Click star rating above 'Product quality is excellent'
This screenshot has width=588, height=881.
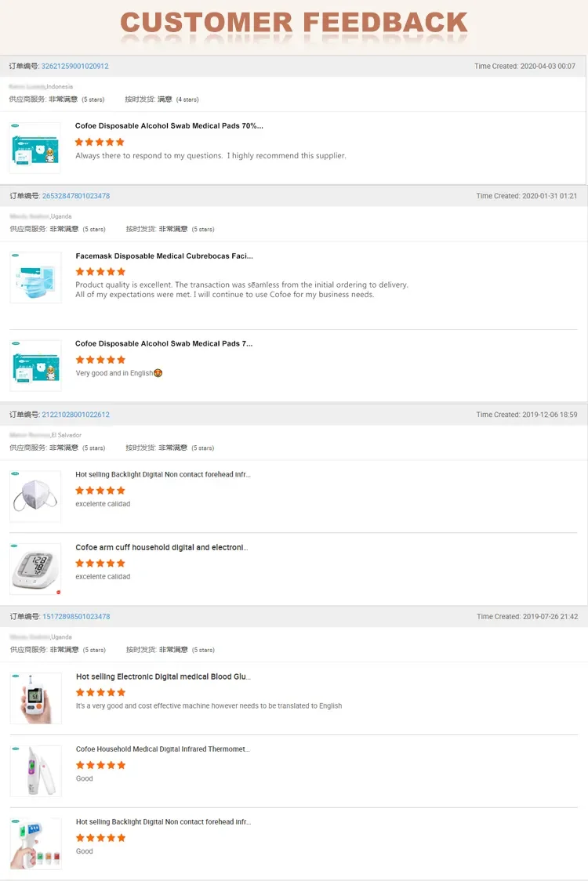pyautogui.click(x=100, y=271)
